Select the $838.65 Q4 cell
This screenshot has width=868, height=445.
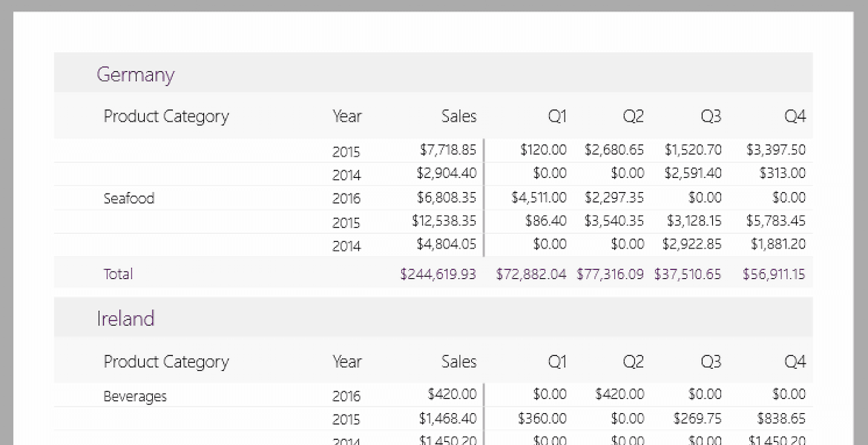point(781,418)
